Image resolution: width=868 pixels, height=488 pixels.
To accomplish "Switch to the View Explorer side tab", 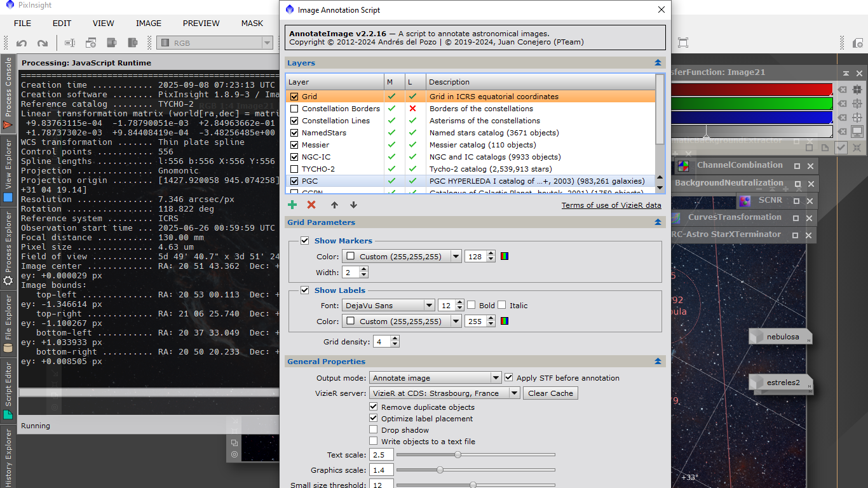I will pos(8,170).
